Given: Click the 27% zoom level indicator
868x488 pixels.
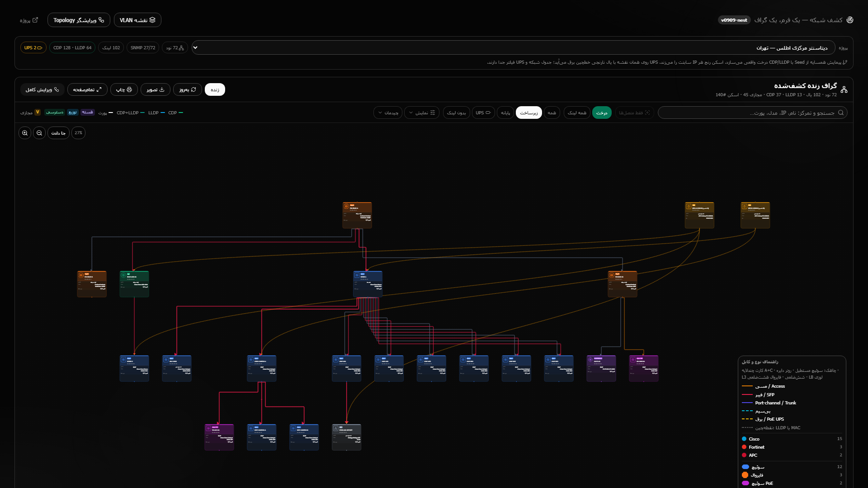Looking at the screenshot, I should (x=78, y=133).
